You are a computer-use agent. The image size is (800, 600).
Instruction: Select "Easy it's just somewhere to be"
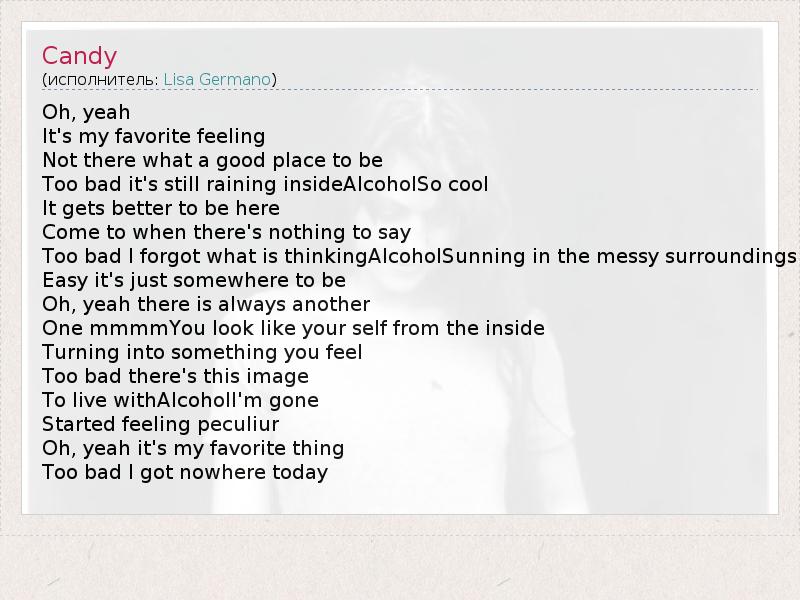pos(193,280)
